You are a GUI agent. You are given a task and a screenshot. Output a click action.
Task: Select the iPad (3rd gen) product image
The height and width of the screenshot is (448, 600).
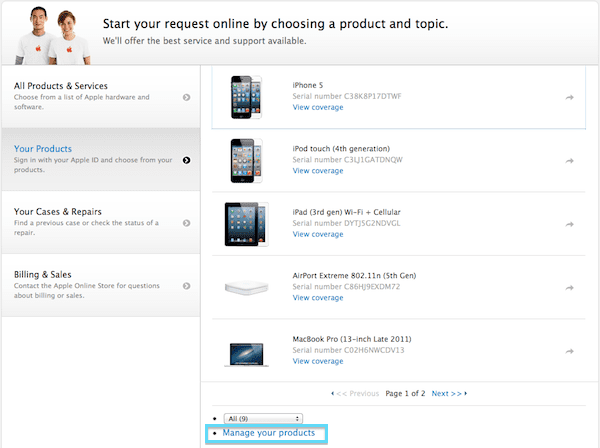[246, 224]
